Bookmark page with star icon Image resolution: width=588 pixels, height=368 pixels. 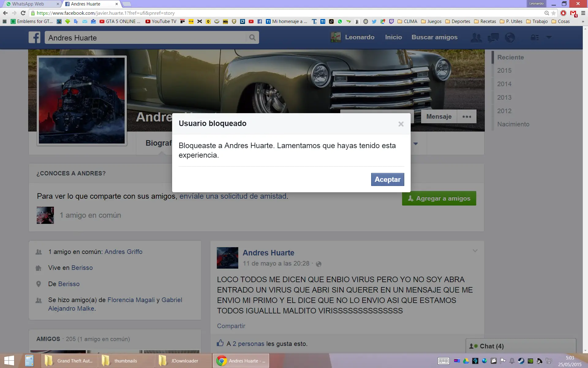tap(553, 13)
